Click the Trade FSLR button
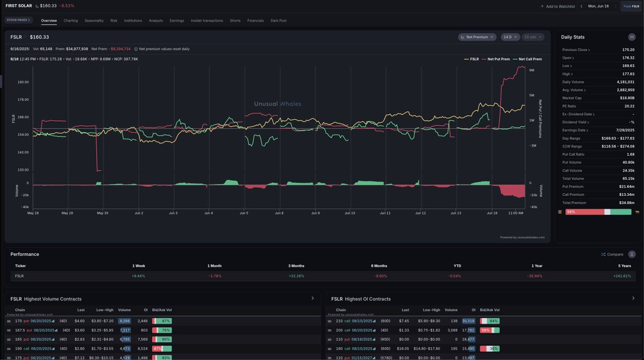Screen dimensions: 644x360 click(x=632, y=6)
